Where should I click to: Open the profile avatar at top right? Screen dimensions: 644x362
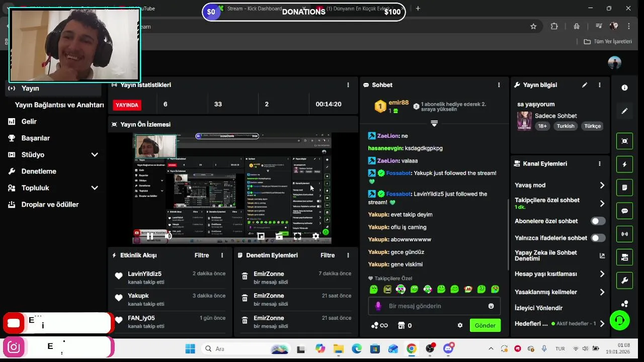614,63
